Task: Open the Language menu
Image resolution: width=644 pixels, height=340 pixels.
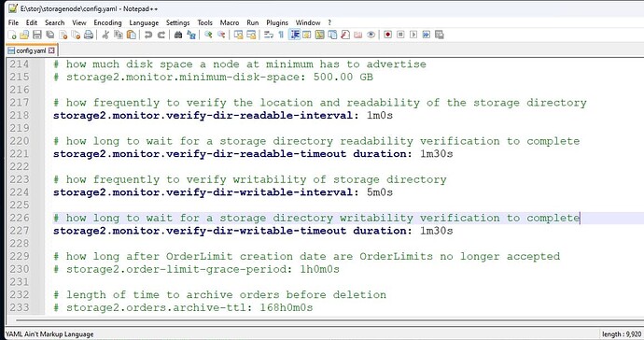Action: point(144,22)
